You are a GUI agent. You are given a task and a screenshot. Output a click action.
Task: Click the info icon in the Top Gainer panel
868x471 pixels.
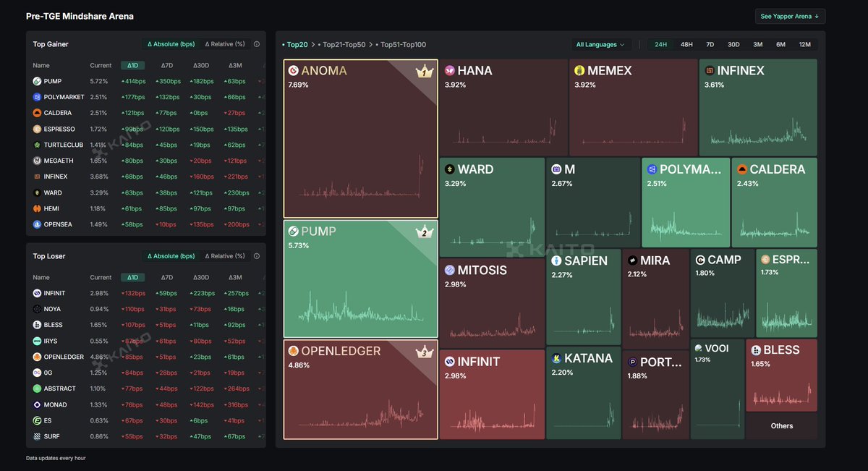tap(257, 44)
